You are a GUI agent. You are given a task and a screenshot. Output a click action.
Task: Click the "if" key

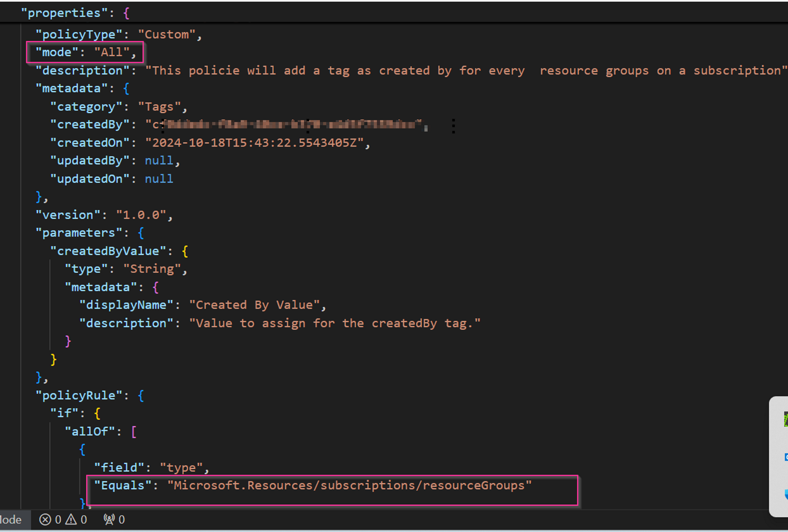click(x=65, y=413)
